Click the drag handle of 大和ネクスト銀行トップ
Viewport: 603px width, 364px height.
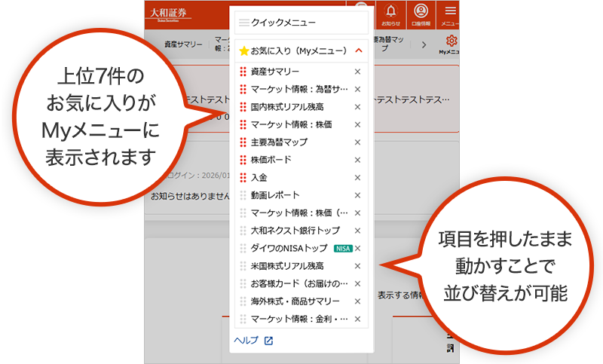[x=243, y=231]
